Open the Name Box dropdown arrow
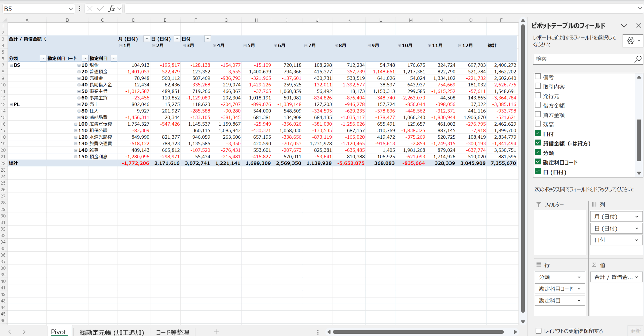The image size is (644, 336). 70,9
